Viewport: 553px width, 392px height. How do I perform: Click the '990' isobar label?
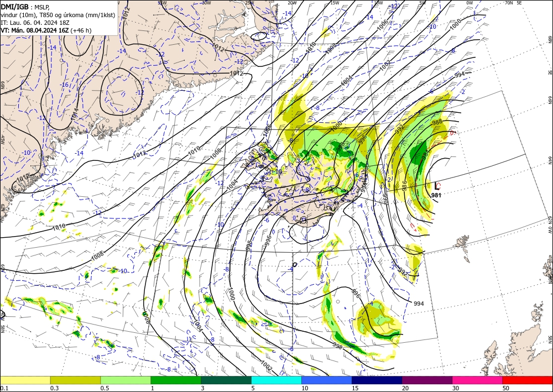(385, 199)
